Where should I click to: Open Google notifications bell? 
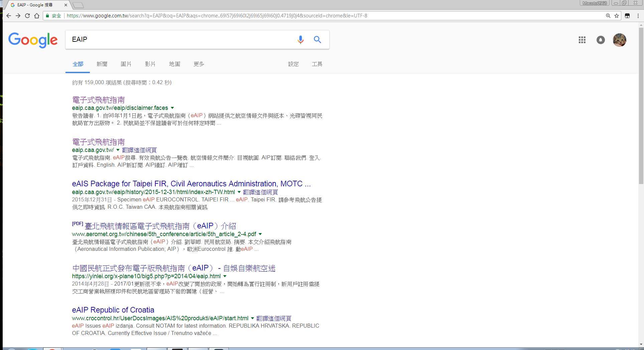(601, 40)
